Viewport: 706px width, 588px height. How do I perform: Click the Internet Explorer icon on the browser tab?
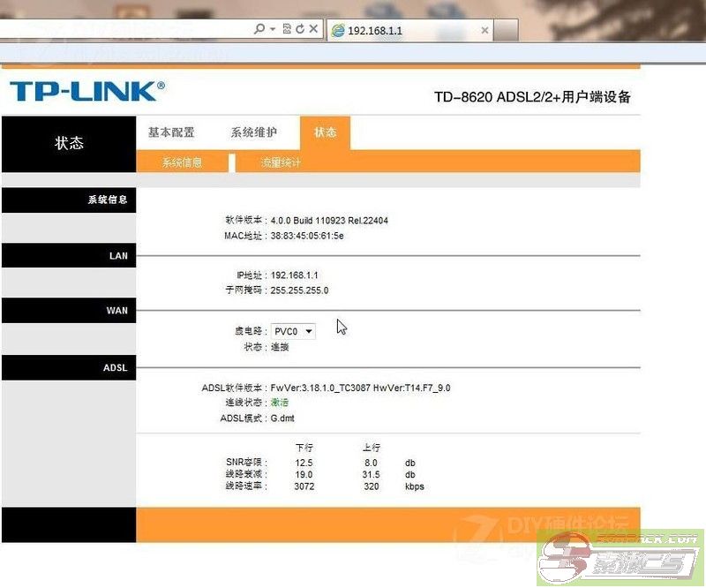pyautogui.click(x=338, y=31)
